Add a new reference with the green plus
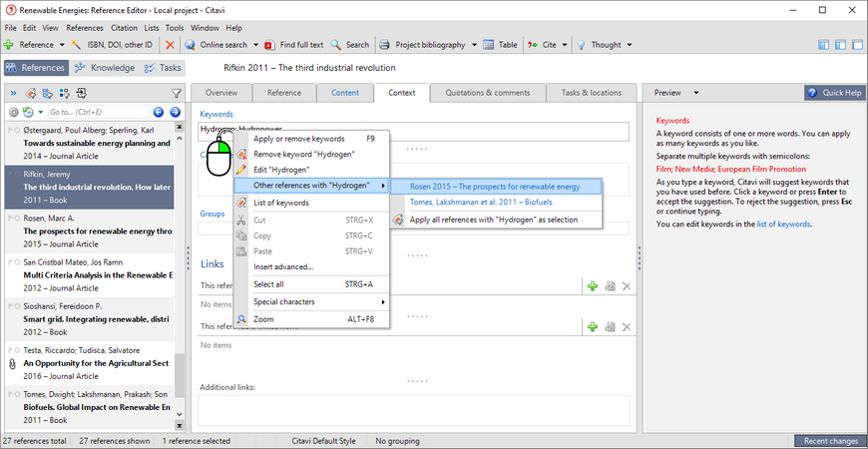Screen dimensions: 868x449 (9, 45)
